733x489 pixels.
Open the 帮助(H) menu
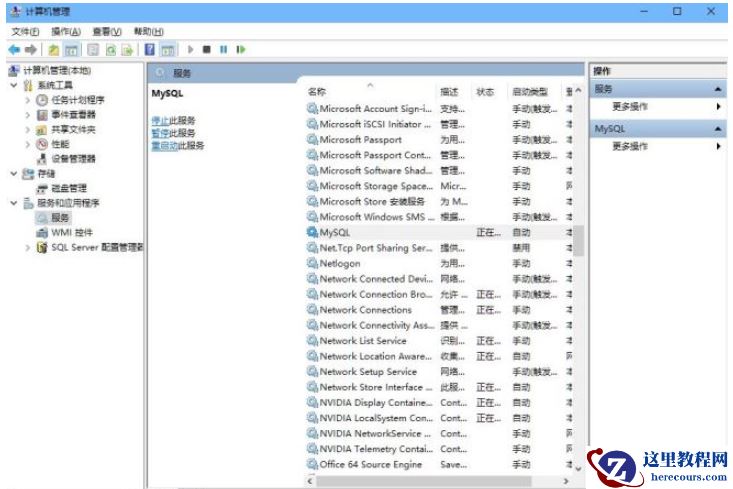tap(149, 31)
